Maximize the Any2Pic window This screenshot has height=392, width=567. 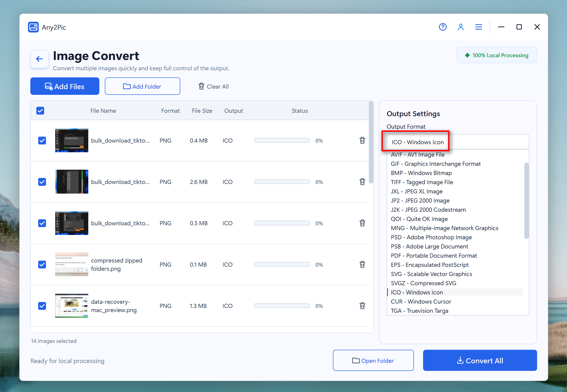pyautogui.click(x=519, y=27)
